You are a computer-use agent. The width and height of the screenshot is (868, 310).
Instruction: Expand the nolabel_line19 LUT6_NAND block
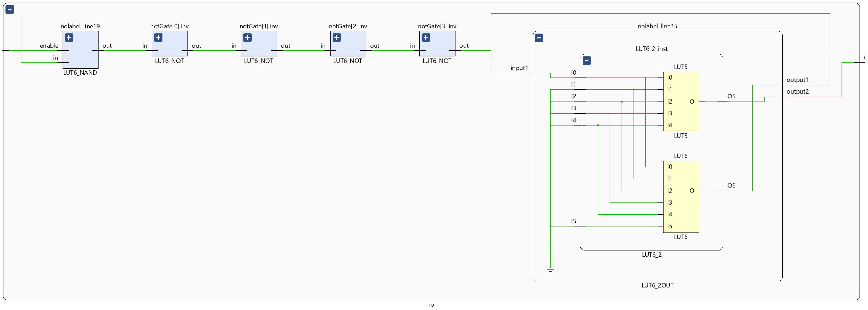pyautogui.click(x=69, y=38)
